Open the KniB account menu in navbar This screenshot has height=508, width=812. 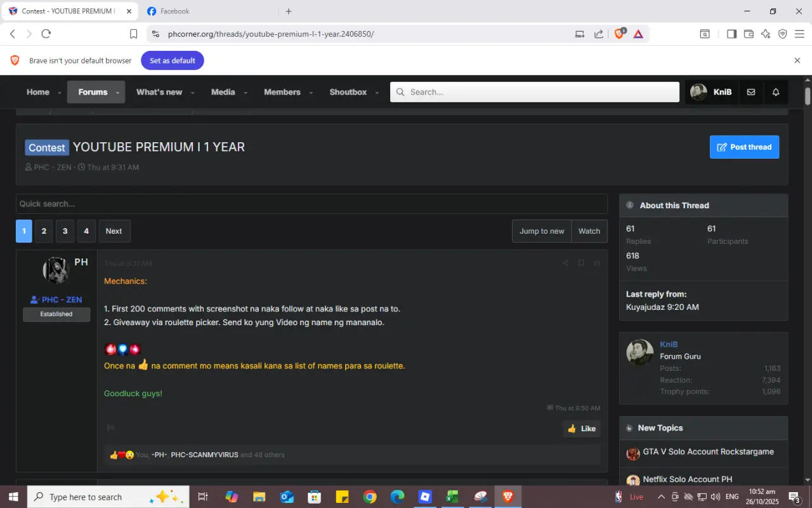(x=711, y=92)
